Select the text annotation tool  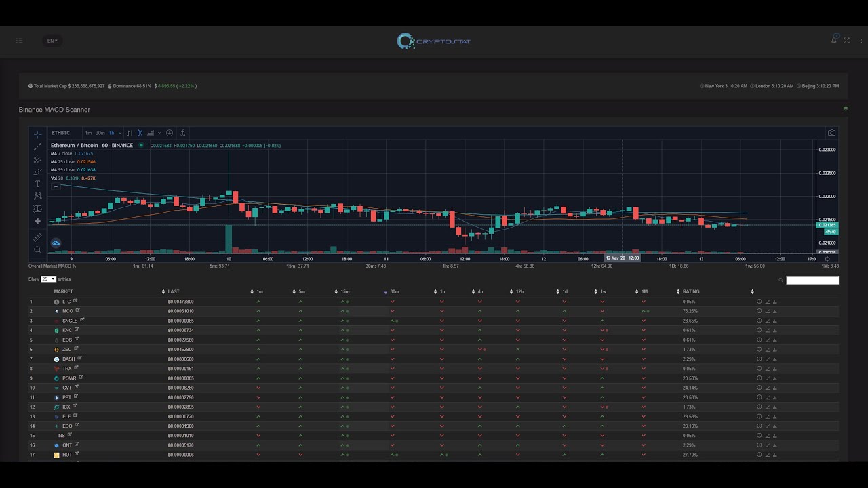tap(37, 184)
